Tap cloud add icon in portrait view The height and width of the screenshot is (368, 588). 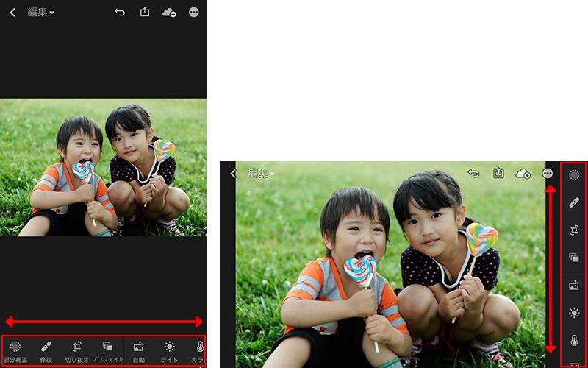169,13
